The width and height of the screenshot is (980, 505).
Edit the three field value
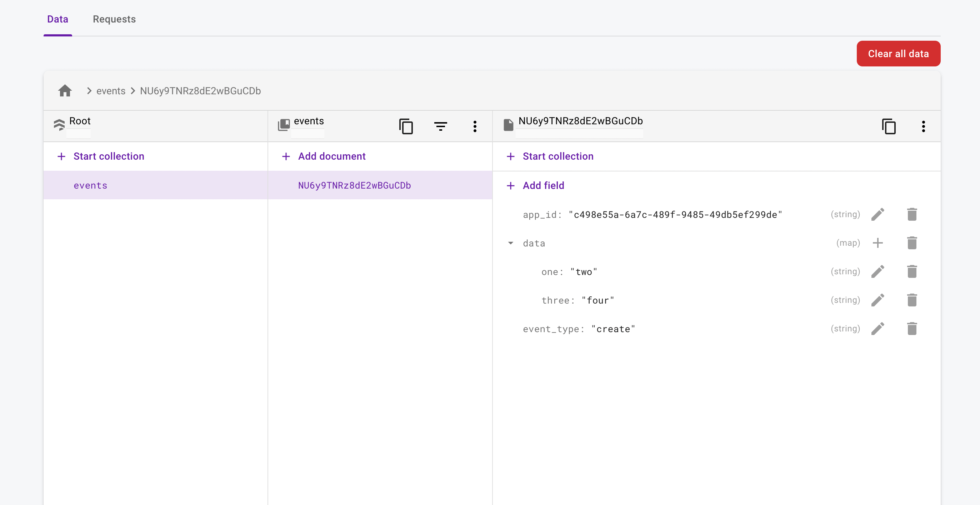(878, 300)
